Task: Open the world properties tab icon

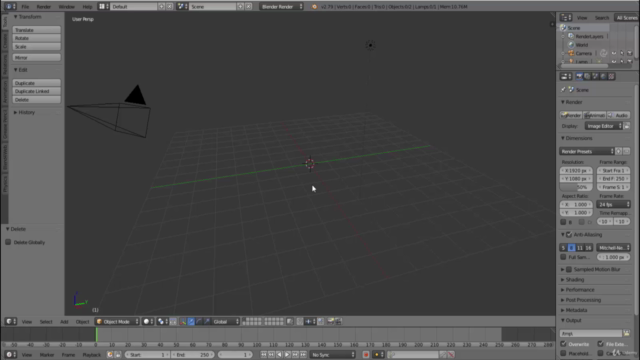Action: 603,76
